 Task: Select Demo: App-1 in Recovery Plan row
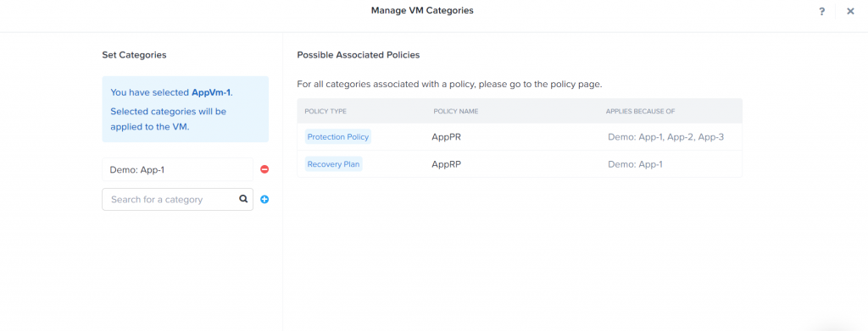pos(635,164)
